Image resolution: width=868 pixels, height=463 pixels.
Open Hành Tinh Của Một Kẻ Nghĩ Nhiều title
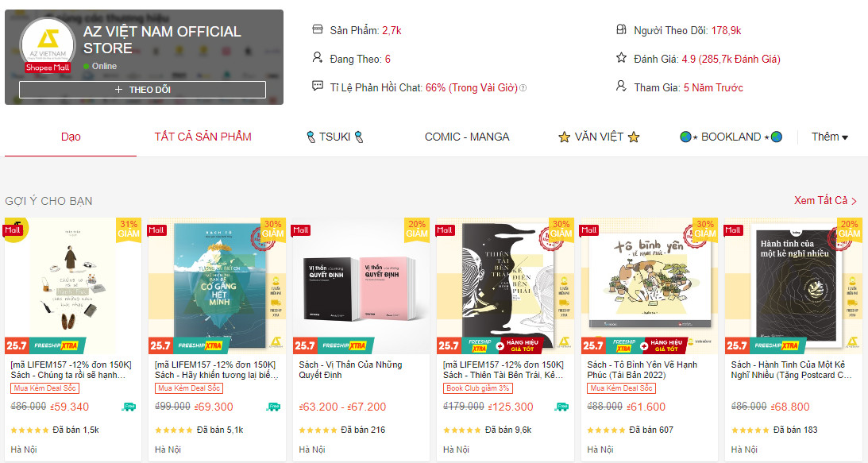(791, 370)
